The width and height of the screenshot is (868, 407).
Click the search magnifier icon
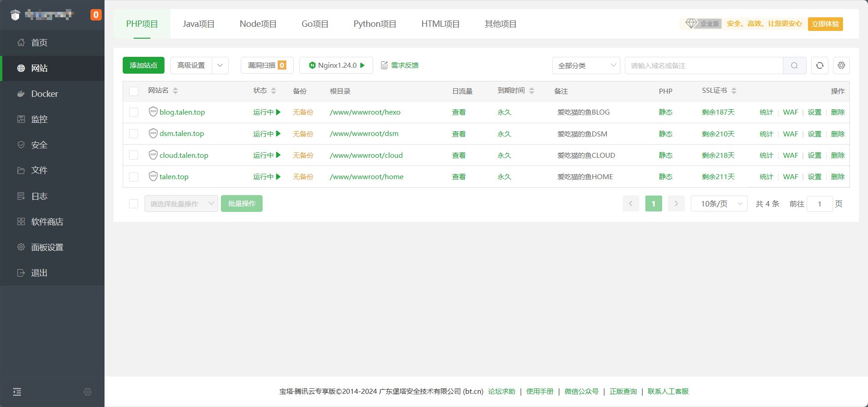pos(794,65)
